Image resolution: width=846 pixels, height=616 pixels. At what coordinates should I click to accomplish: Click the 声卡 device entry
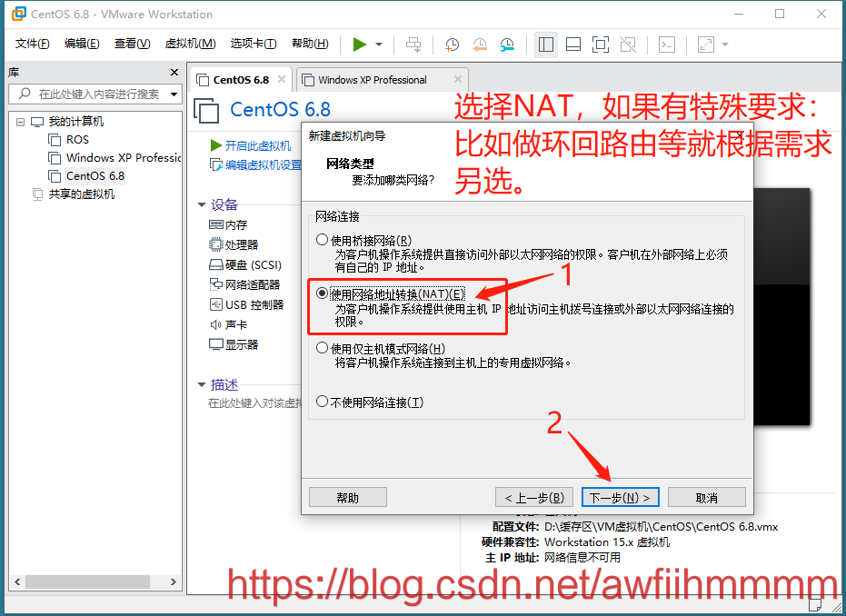228,324
